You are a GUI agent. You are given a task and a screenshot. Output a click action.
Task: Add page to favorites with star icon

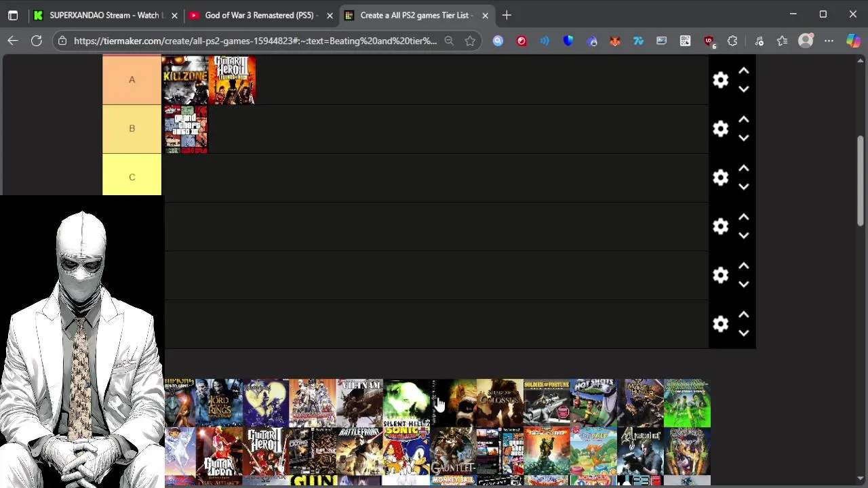click(470, 41)
